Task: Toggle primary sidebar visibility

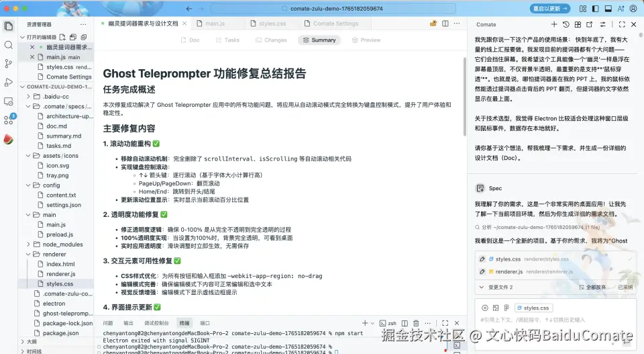Action: click(x=596, y=8)
